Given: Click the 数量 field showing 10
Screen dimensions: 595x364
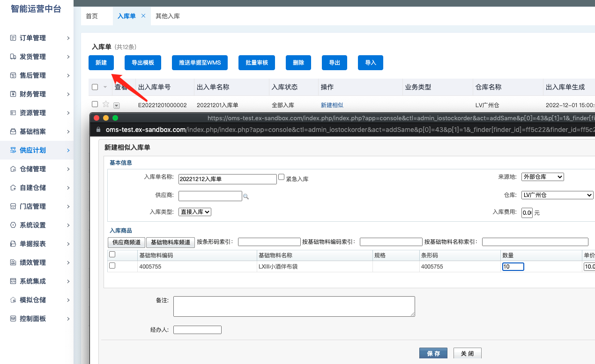Looking at the screenshot, I should (x=513, y=267).
